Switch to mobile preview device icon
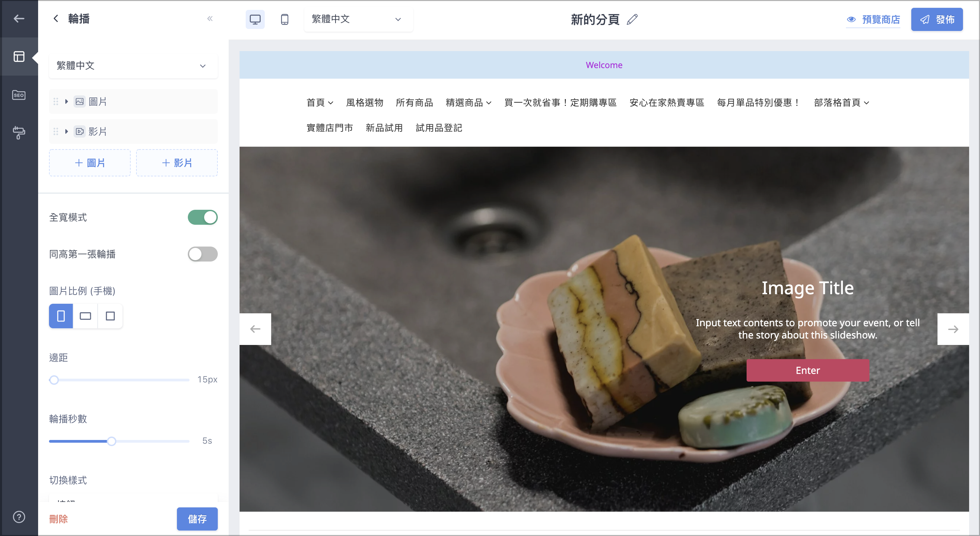The width and height of the screenshot is (980, 536). click(x=284, y=19)
